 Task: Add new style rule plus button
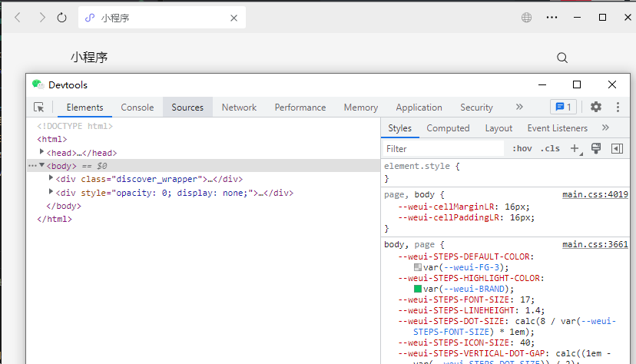click(575, 148)
